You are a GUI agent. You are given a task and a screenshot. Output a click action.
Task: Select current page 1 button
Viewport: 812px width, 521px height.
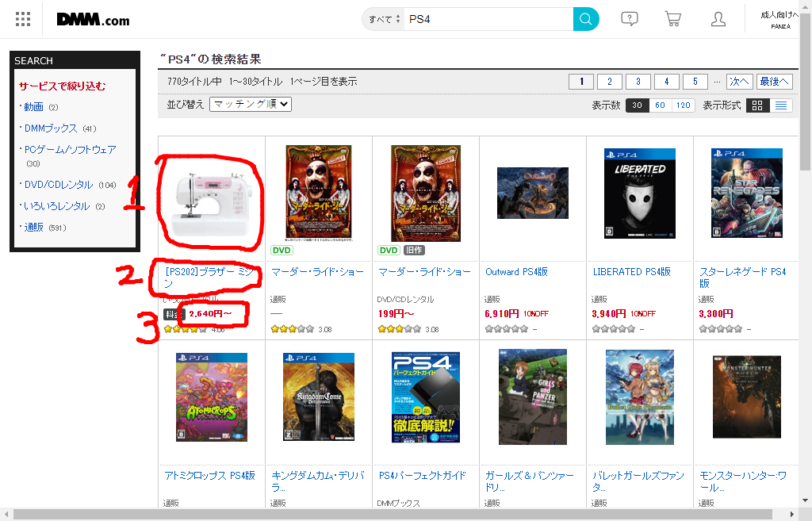point(581,82)
